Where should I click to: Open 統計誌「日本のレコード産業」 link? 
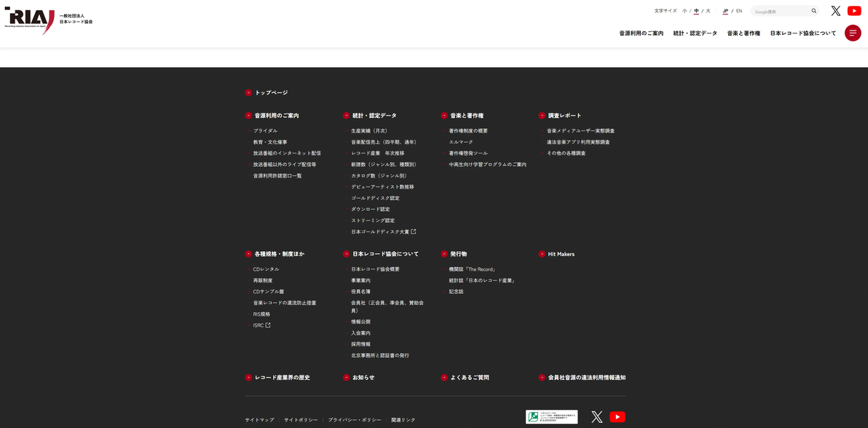(x=482, y=281)
